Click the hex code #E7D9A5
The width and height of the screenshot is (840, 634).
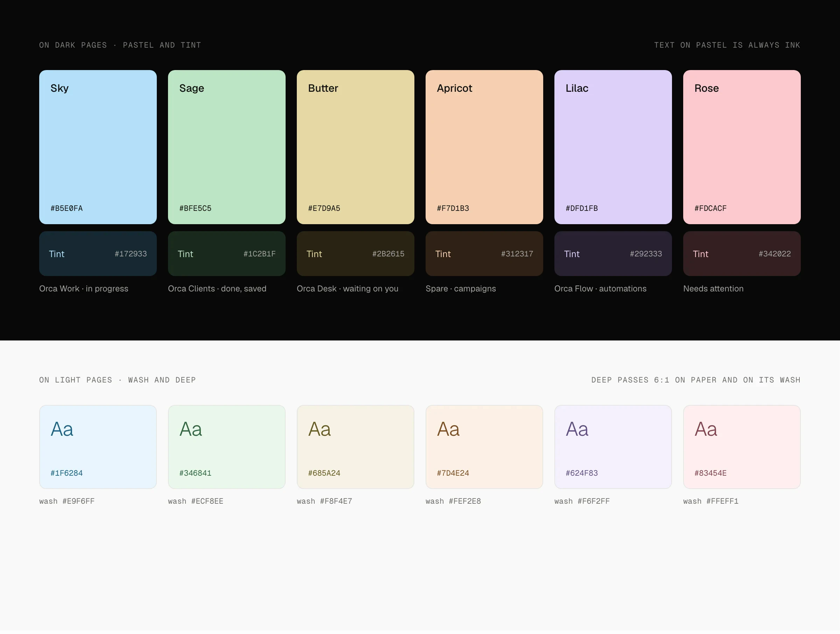(x=324, y=208)
